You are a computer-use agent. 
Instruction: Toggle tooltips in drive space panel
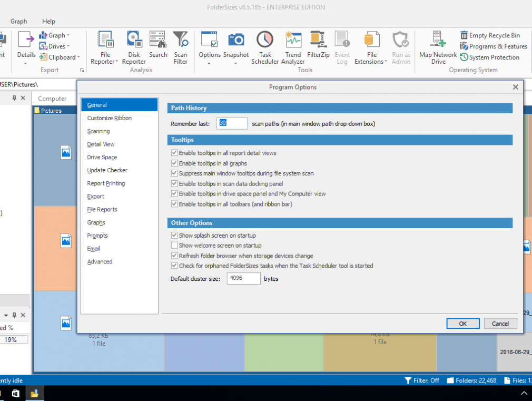[x=174, y=193]
